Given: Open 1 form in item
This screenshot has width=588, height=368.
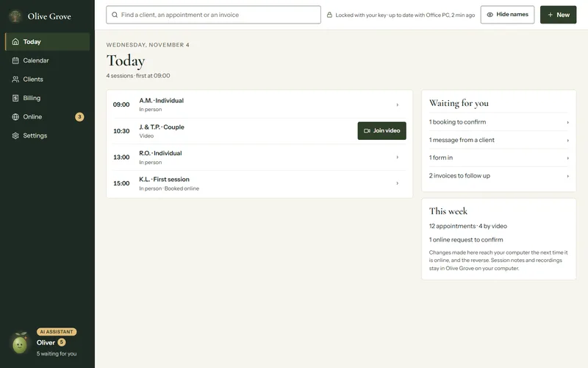Looking at the screenshot, I should 499,158.
